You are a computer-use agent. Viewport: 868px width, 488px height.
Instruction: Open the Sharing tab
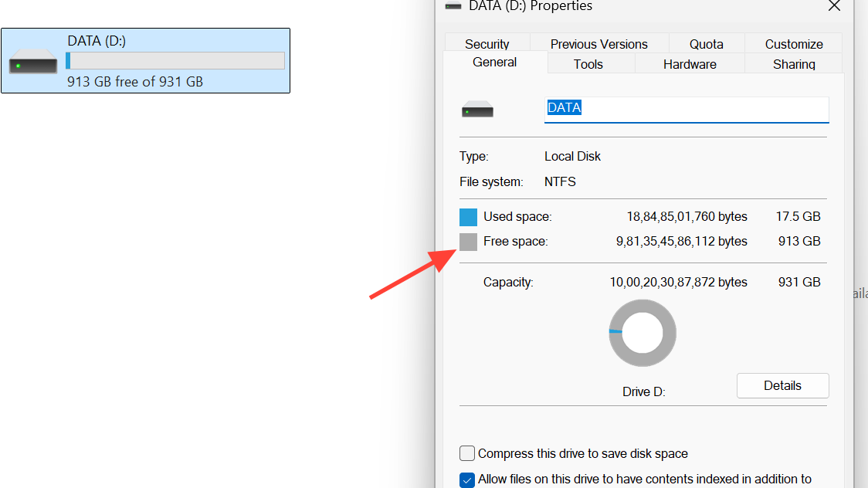coord(793,64)
